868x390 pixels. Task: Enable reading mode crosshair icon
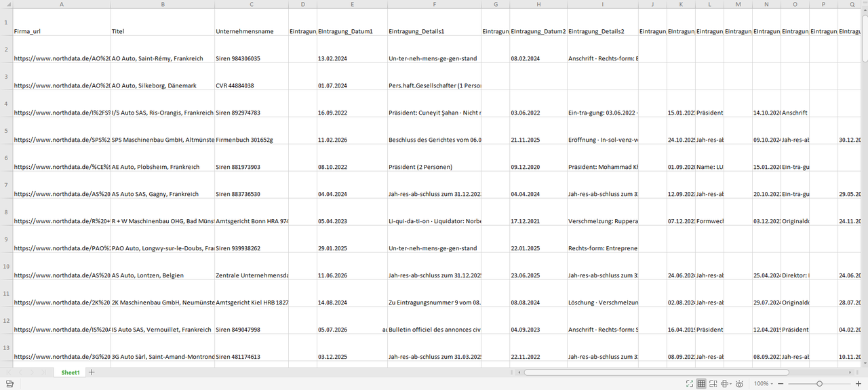tap(725, 384)
